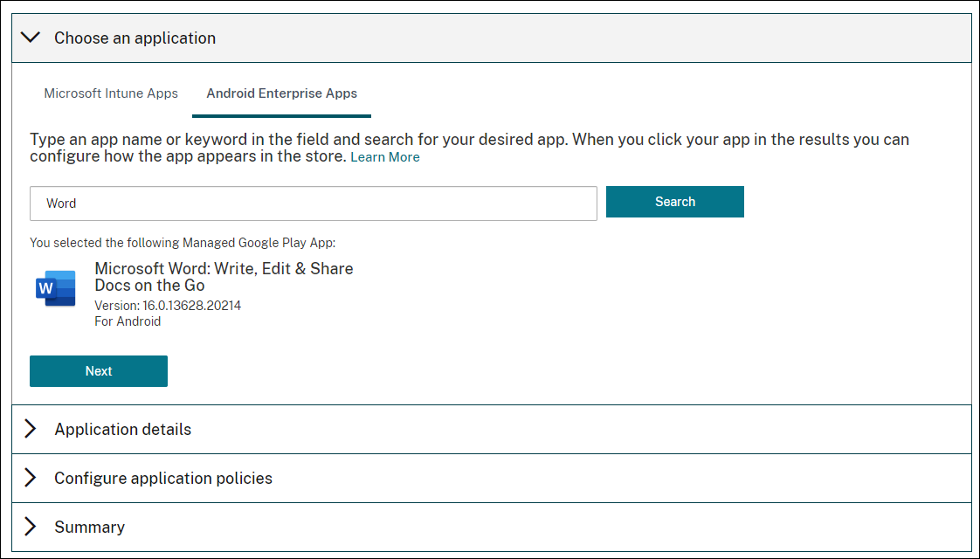Click the Choose an application header title

135,38
